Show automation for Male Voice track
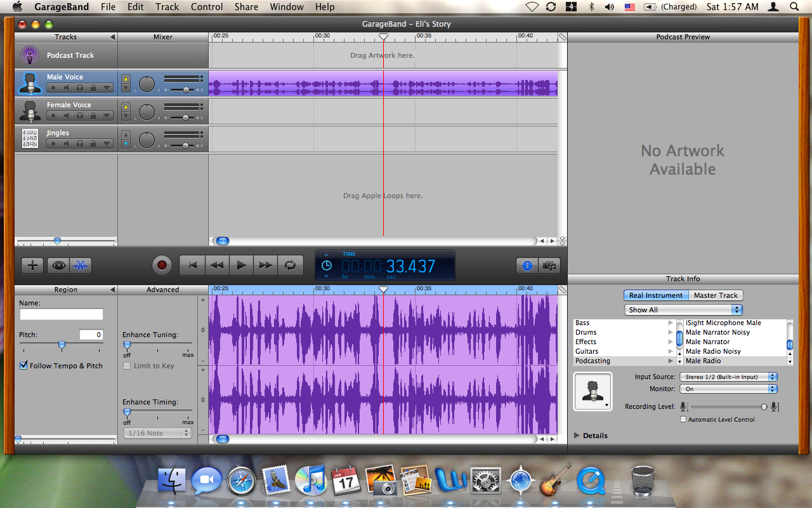Image resolution: width=812 pixels, height=508 pixels. pos(107,88)
